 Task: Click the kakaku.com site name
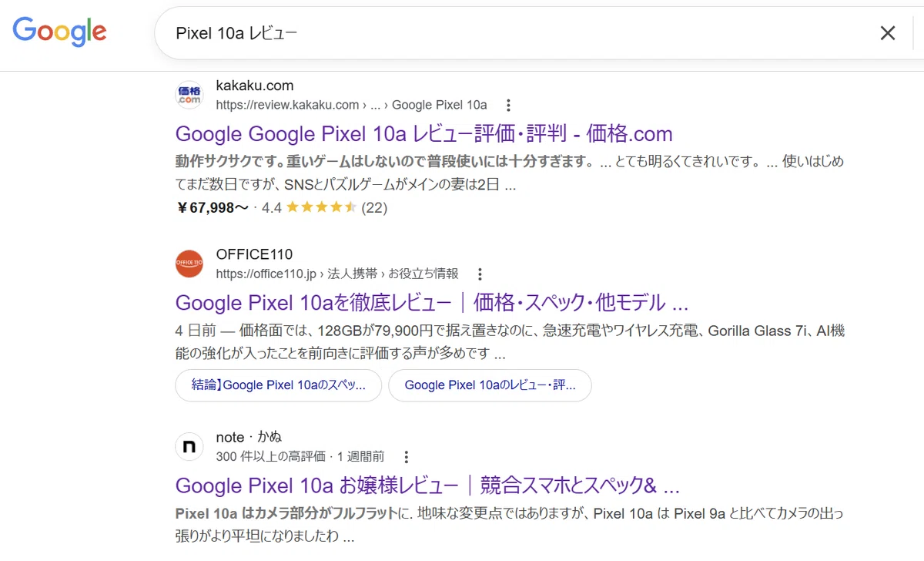pyautogui.click(x=255, y=86)
